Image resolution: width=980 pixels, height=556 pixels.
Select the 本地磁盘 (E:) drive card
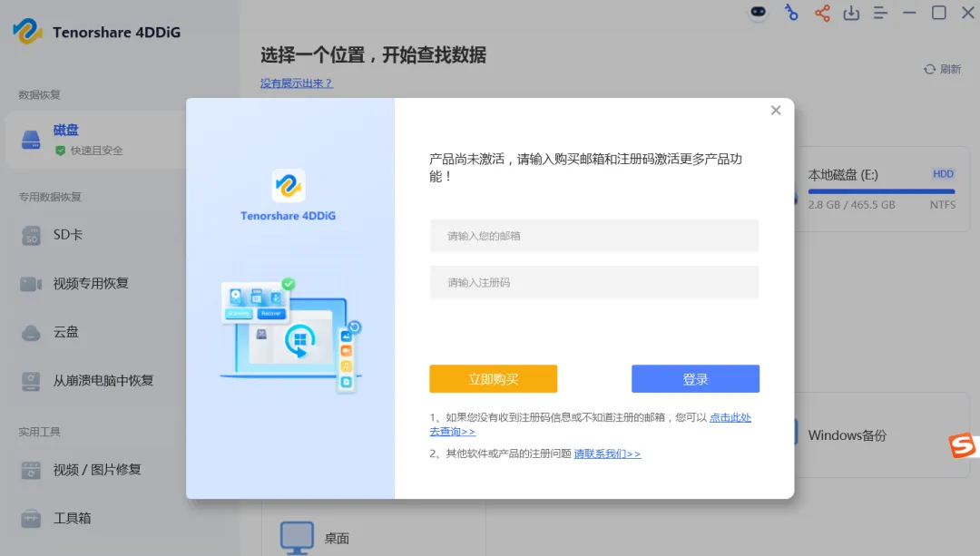tap(882, 190)
